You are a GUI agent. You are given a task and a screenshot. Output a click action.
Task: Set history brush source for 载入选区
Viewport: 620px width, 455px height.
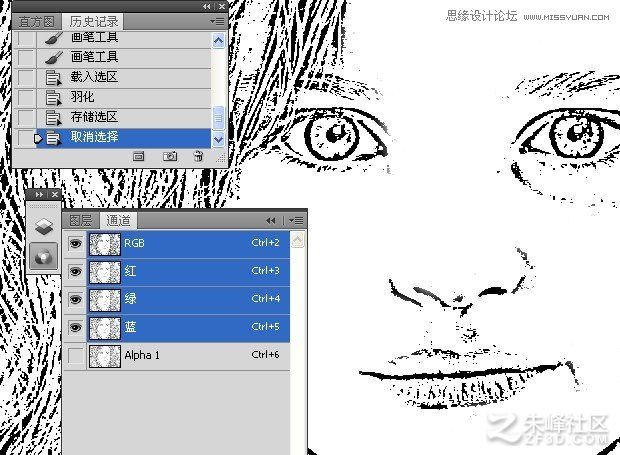[26, 77]
